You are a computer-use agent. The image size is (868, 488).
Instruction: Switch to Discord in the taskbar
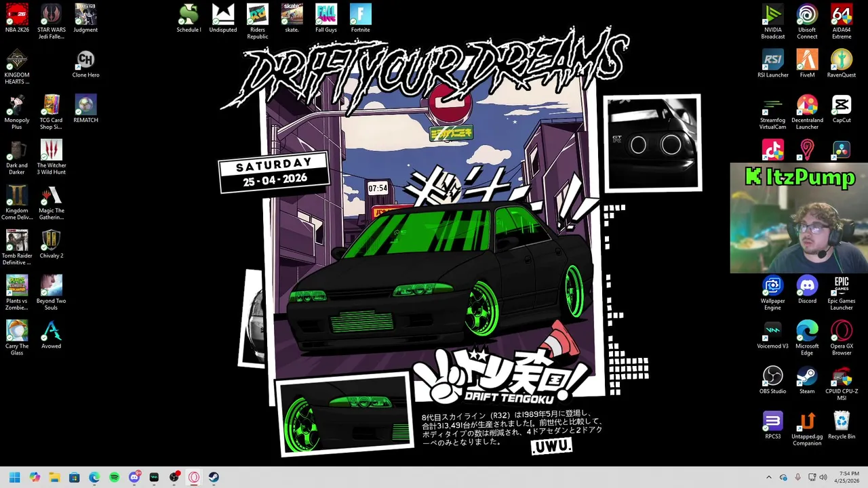click(x=134, y=477)
